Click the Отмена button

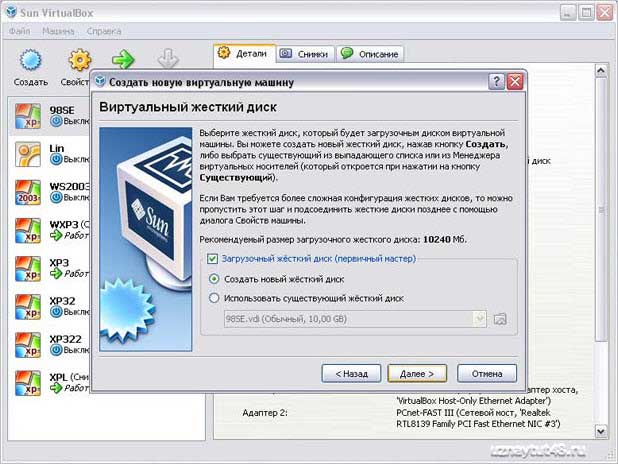pos(487,373)
